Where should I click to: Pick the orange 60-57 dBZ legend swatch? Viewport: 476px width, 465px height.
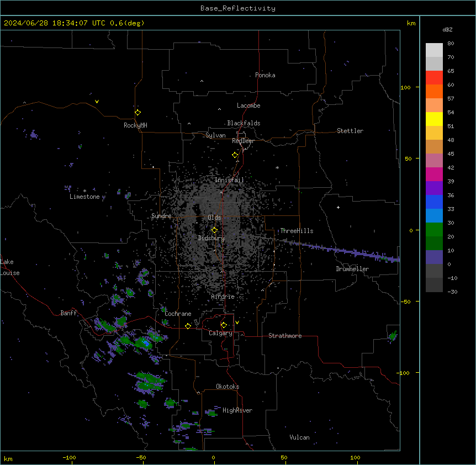coord(434,91)
